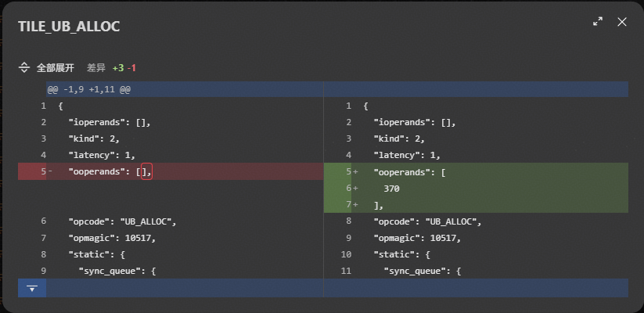Click the hunk header @@ -1,9 +1,11 @@
The image size is (644, 313).
[88, 89]
